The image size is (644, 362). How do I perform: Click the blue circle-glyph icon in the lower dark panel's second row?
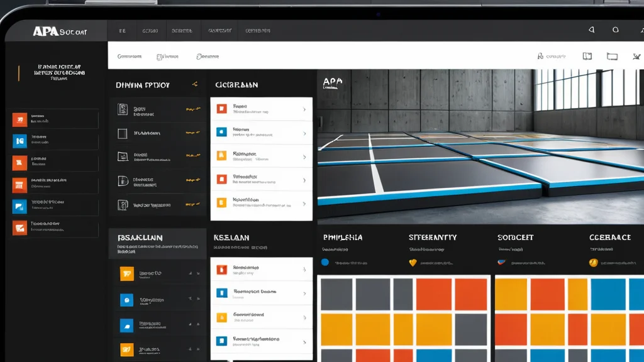pyautogui.click(x=126, y=300)
